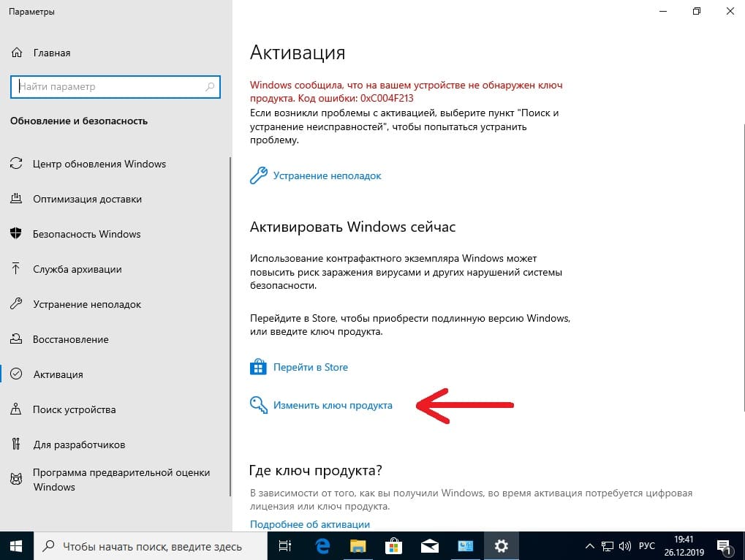The image size is (745, 560).
Task: Click the Для разработчиков tools icon
Action: (x=16, y=444)
